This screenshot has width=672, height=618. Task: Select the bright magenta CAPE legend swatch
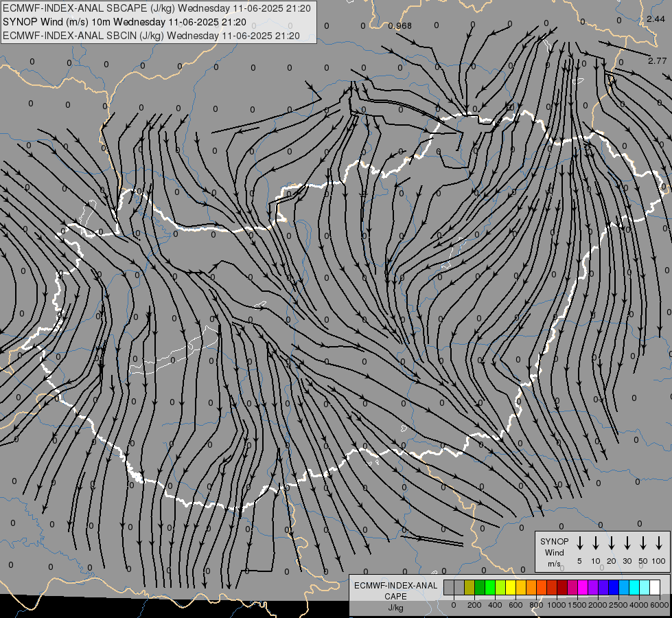coord(583,587)
